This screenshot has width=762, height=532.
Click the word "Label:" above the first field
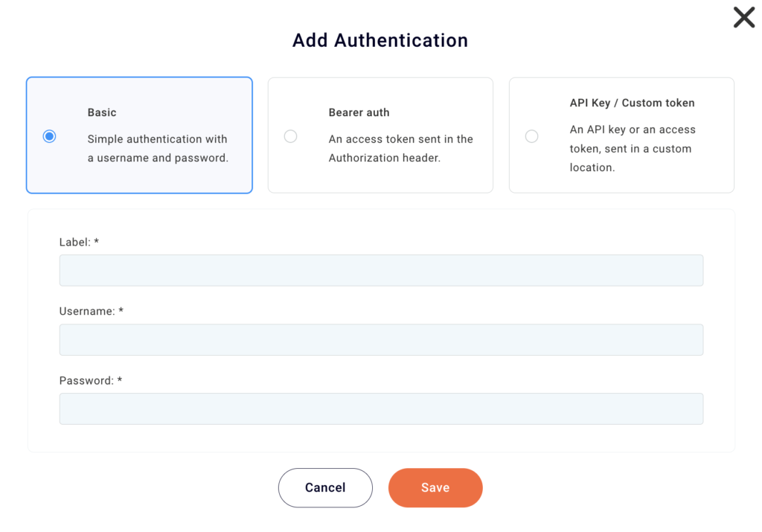[74, 242]
